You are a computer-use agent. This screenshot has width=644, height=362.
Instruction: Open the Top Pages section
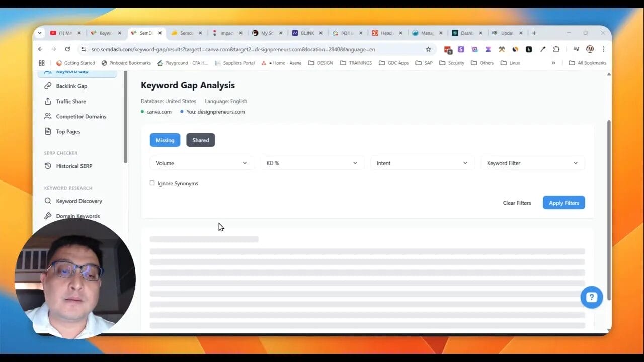point(67,131)
